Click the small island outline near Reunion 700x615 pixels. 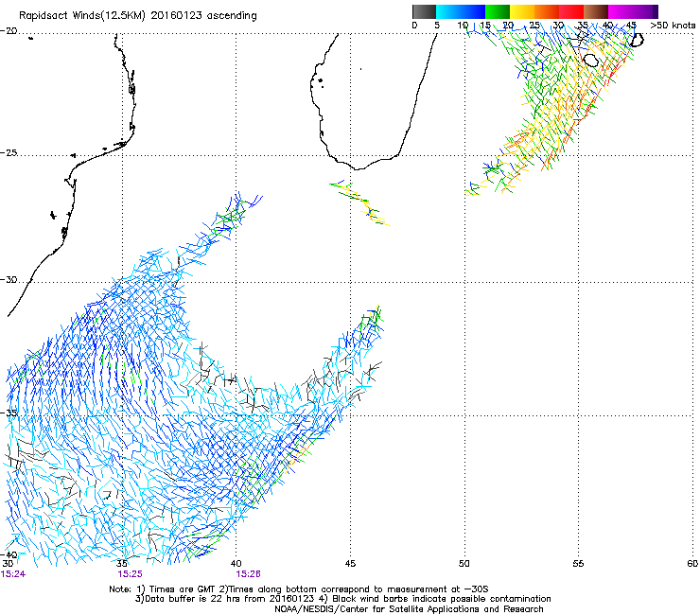click(x=590, y=60)
